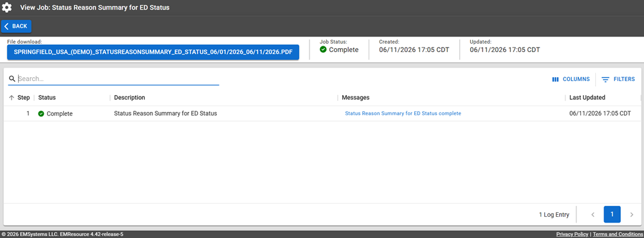
Task: Open the COLUMNS chooser
Action: [x=571, y=79]
